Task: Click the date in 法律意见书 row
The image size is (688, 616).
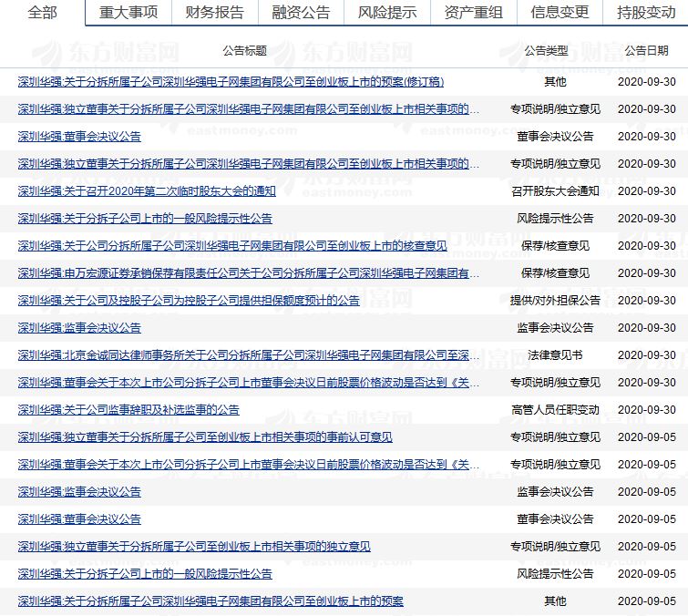Action: pos(647,355)
